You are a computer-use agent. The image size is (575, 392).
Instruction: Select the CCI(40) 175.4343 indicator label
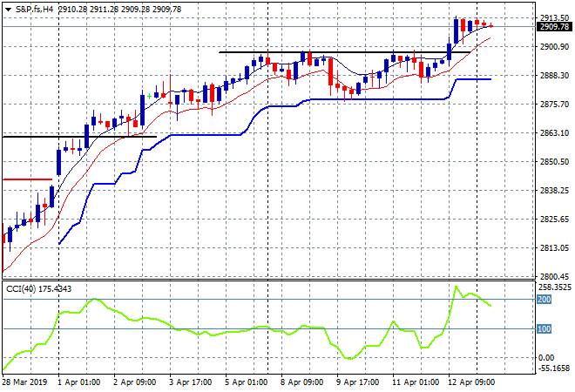39,289
